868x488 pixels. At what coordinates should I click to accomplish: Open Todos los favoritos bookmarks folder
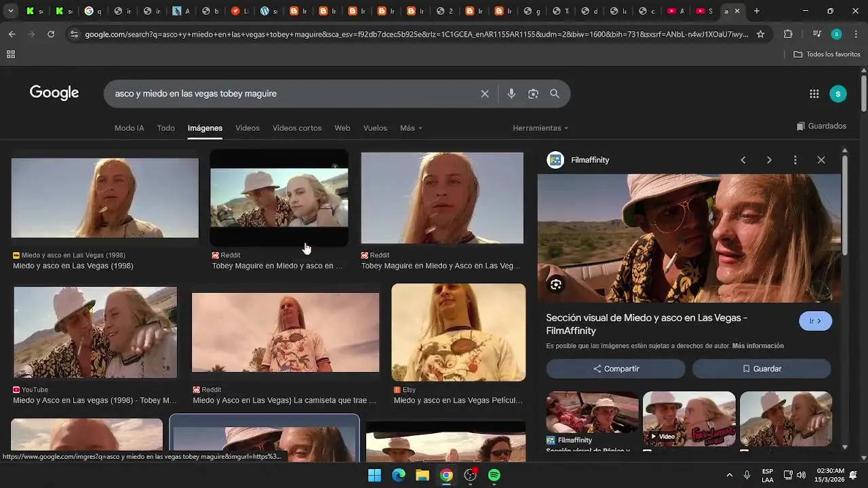[827, 54]
